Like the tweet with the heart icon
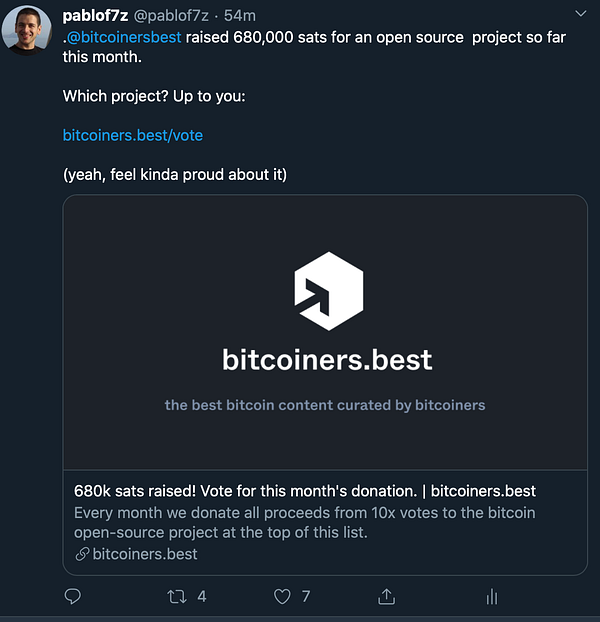The width and height of the screenshot is (600, 622). coord(282,596)
